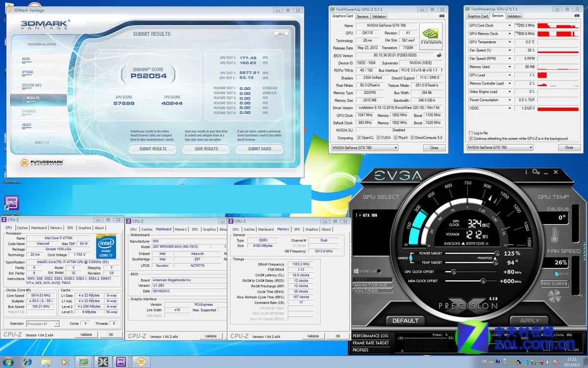Open the Caches tab in the CPU tab's CPU-Z window
The image size is (588, 368).
(x=23, y=228)
